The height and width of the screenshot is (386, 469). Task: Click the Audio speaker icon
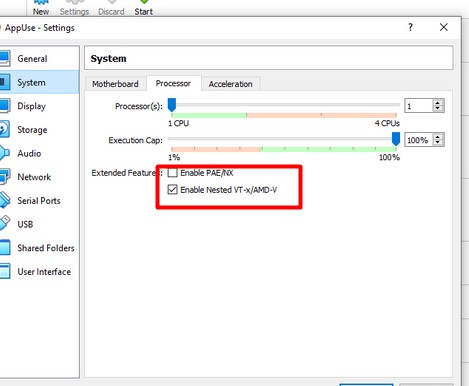click(x=5, y=153)
